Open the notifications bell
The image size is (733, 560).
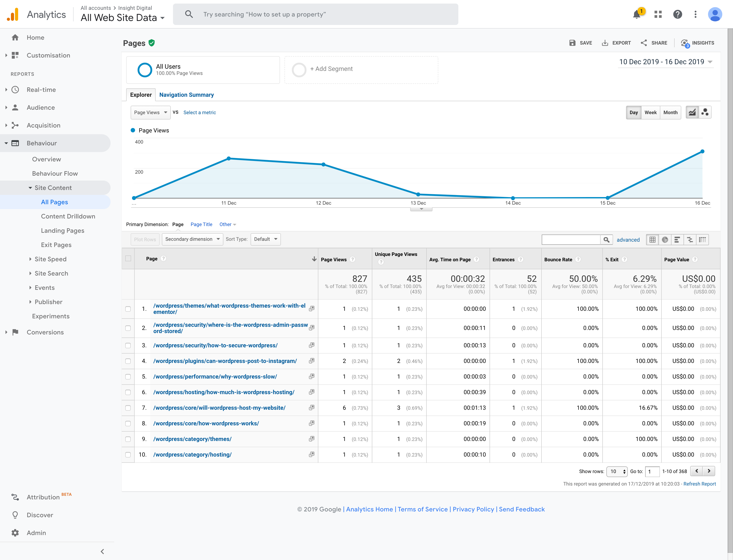637,14
